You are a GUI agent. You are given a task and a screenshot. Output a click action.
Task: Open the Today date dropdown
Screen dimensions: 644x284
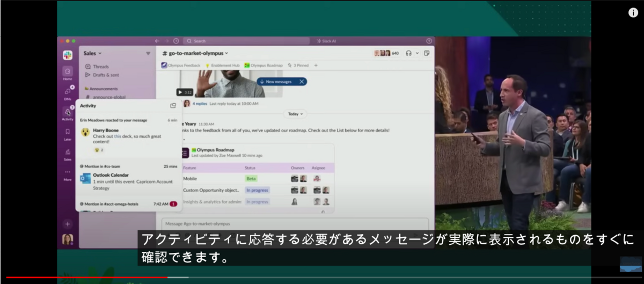tap(295, 114)
